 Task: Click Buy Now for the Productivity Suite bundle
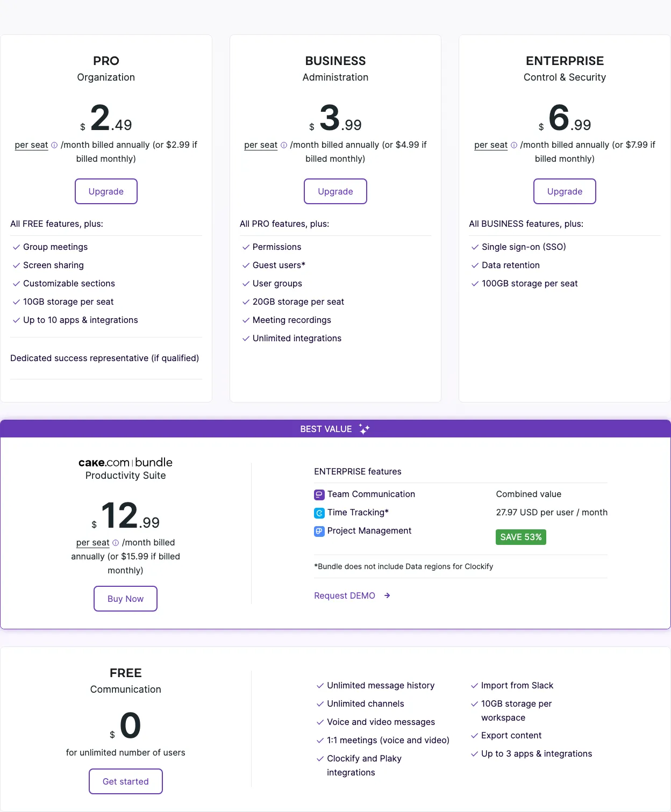125,598
